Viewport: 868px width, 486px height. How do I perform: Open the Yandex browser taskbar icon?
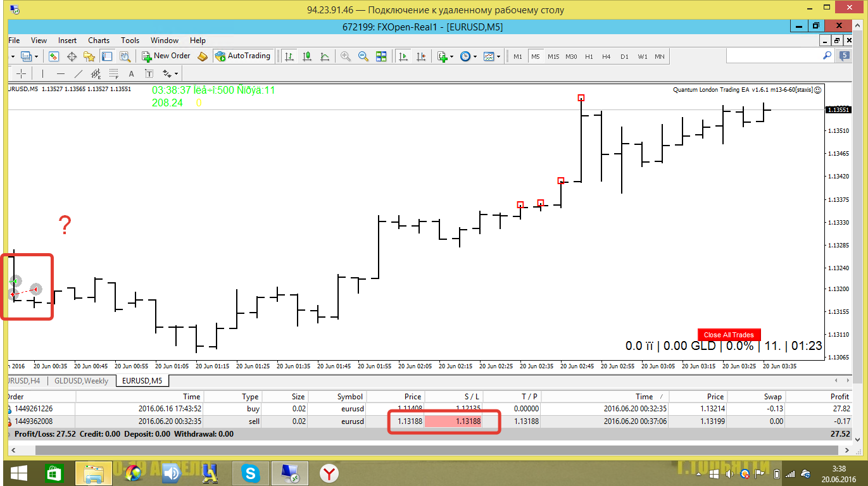pos(329,473)
